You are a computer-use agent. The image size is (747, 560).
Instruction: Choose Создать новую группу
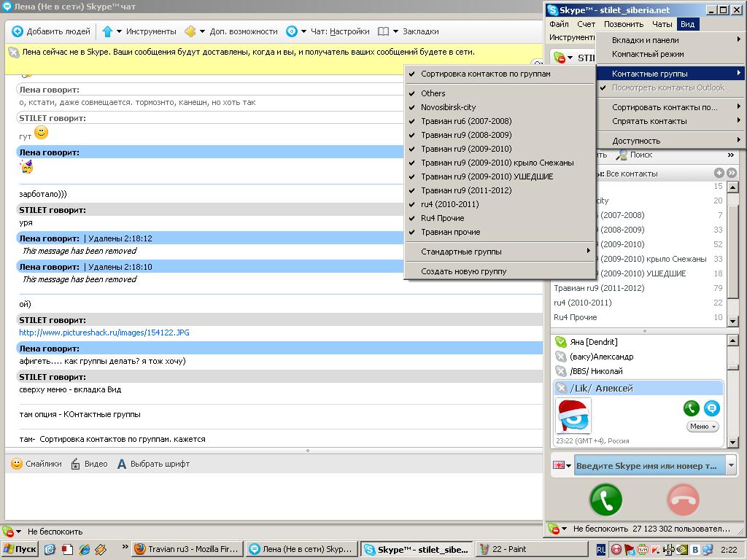pos(499,271)
